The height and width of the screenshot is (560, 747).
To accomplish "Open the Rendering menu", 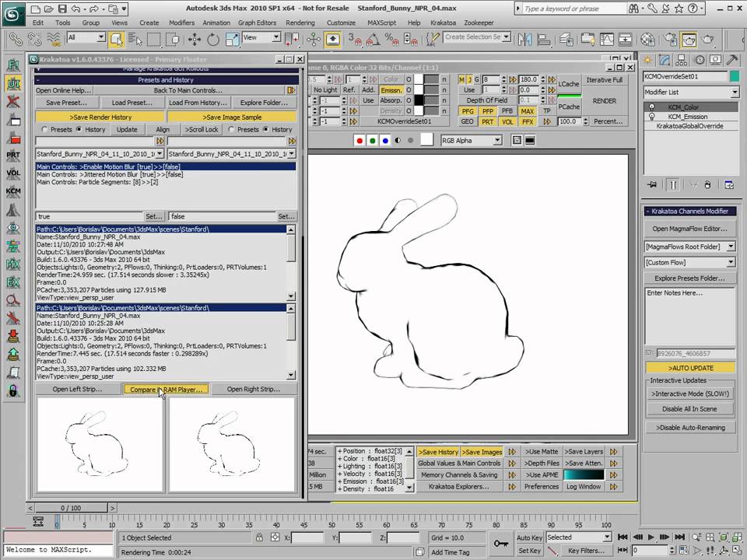I will 300,23.
